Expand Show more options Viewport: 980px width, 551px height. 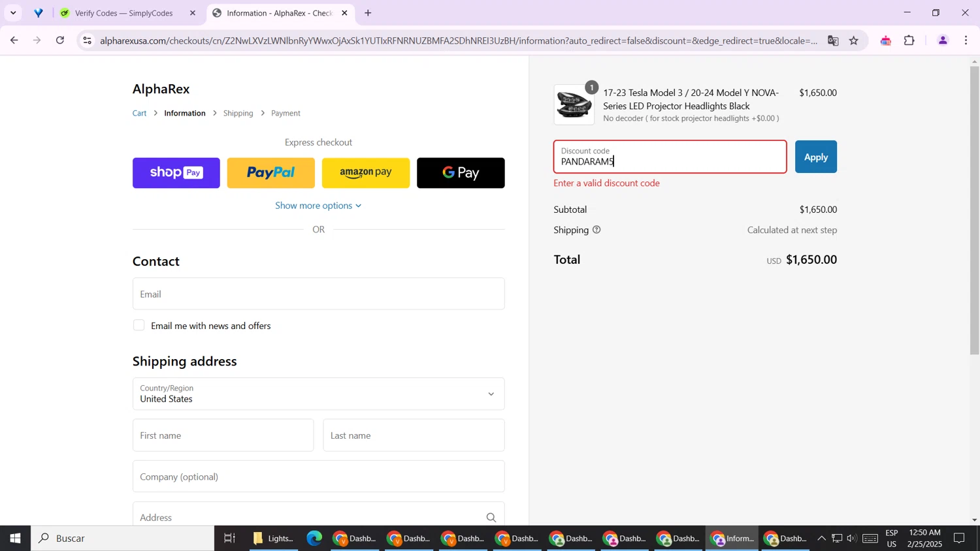(318, 206)
